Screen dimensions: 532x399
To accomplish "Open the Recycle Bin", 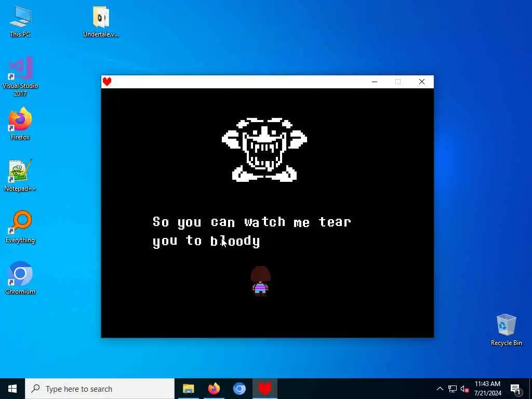I will [x=506, y=330].
